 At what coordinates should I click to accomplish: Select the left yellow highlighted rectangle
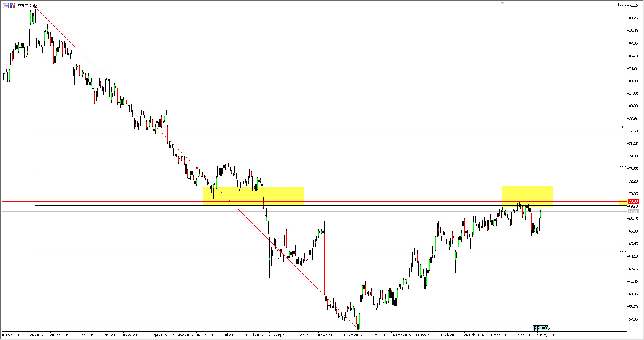[253, 196]
